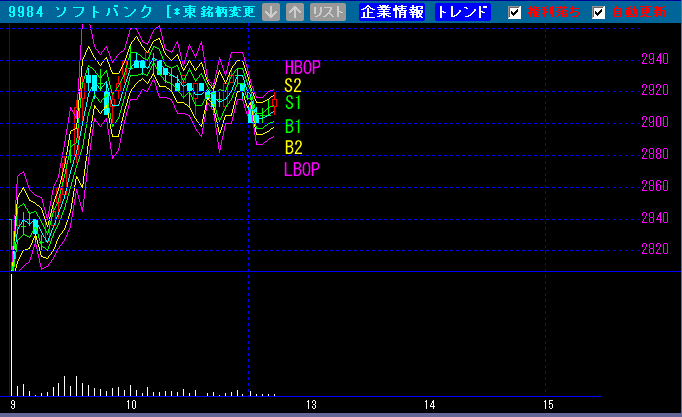Click the latest red candlestick on chart
Screen dimensions: 682x417
274,103
